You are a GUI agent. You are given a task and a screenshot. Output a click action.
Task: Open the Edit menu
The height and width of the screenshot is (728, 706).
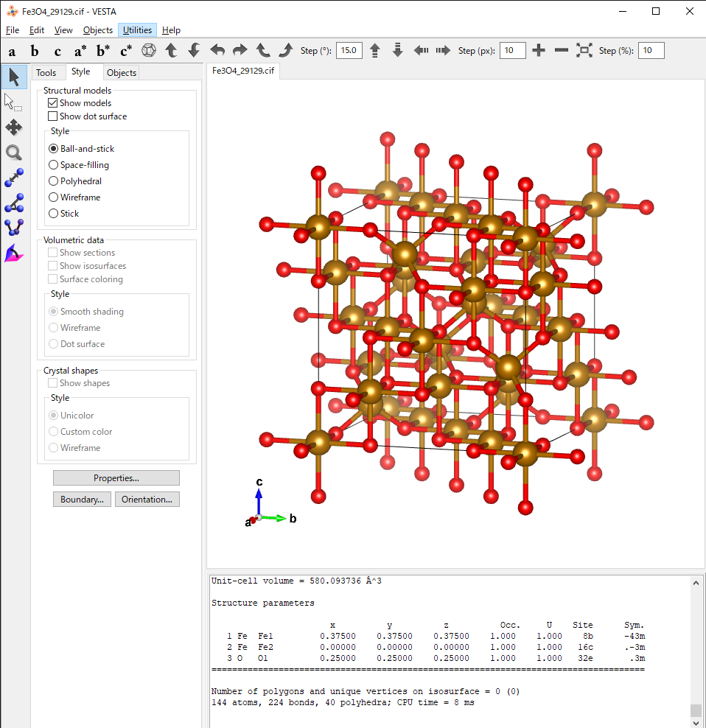click(x=37, y=30)
